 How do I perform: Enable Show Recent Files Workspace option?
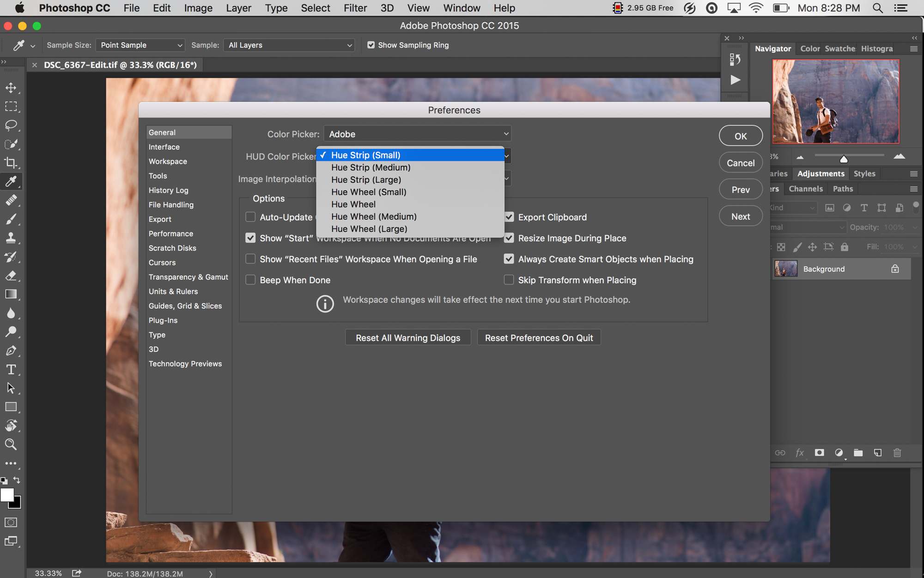(x=250, y=259)
